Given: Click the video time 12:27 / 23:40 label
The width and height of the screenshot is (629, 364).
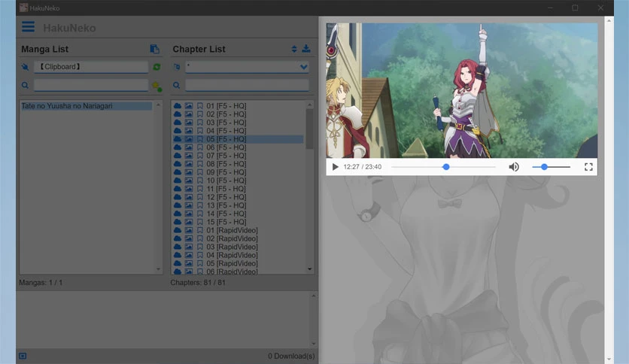Looking at the screenshot, I should tap(362, 167).
